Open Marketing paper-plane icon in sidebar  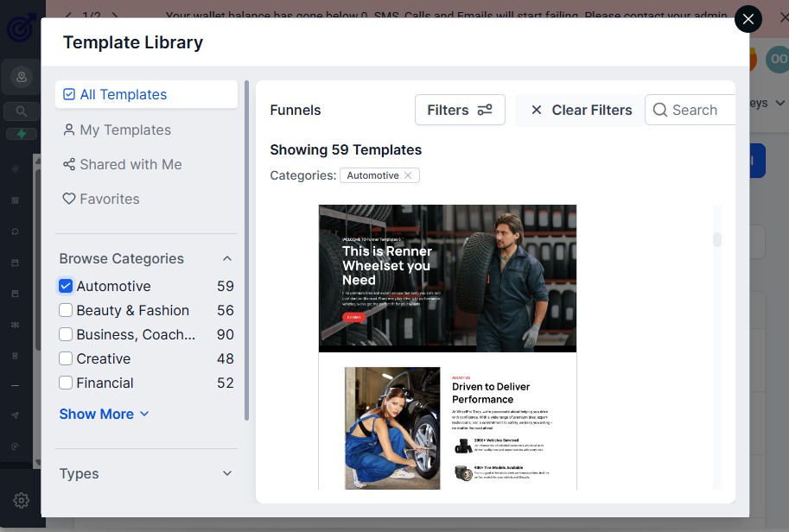pos(15,415)
